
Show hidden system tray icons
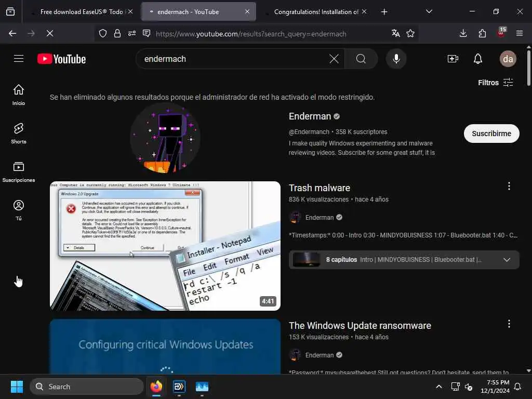pyautogui.click(x=438, y=387)
